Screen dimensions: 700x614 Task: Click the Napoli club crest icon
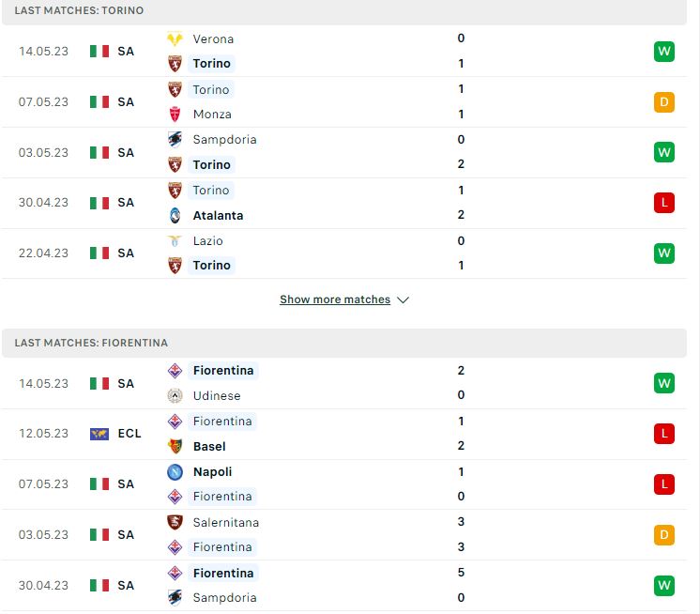point(175,472)
